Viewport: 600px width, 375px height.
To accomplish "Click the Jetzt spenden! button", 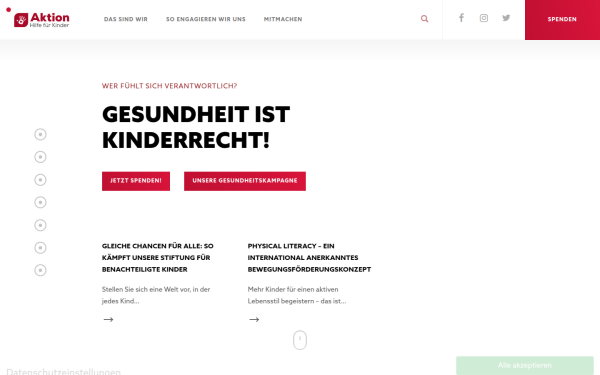I will coord(136,181).
